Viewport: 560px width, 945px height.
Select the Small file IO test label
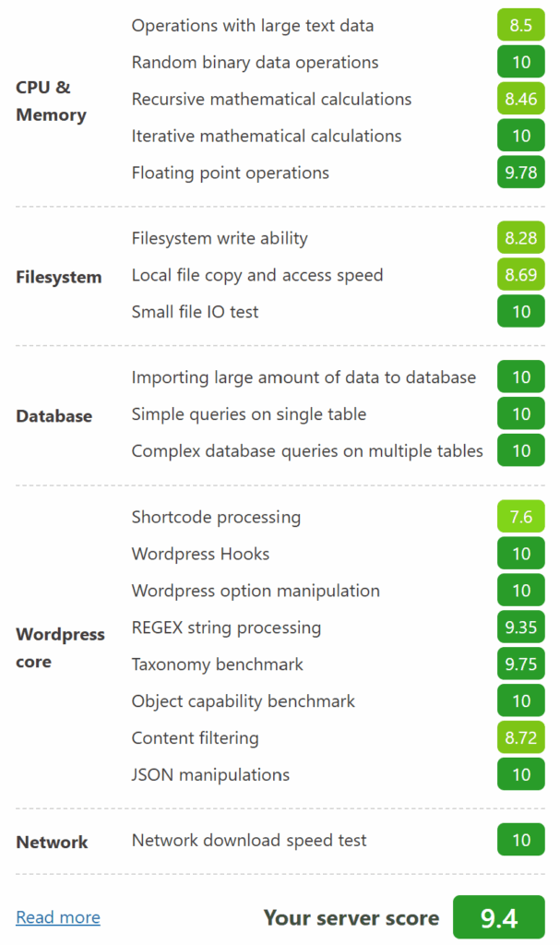click(195, 312)
